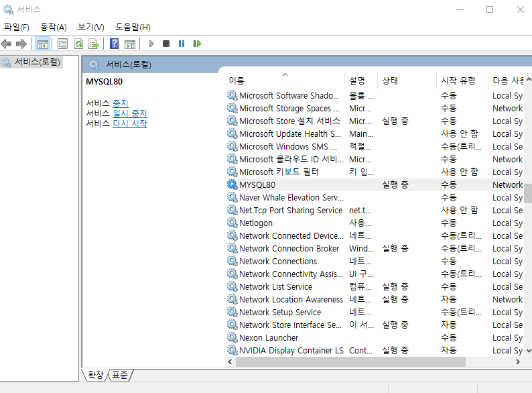Select Network Setup Service row
Viewport: 532px width, 393px height.
(x=375, y=312)
